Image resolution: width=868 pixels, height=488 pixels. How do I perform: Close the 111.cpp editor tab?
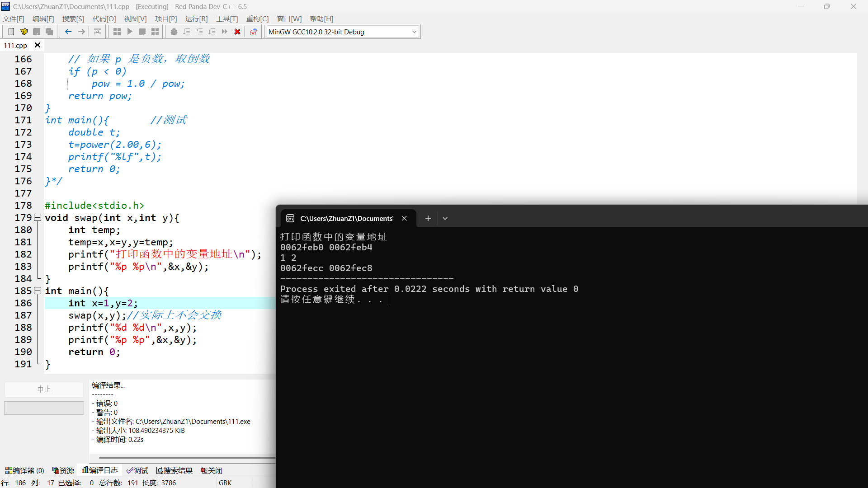[38, 45]
